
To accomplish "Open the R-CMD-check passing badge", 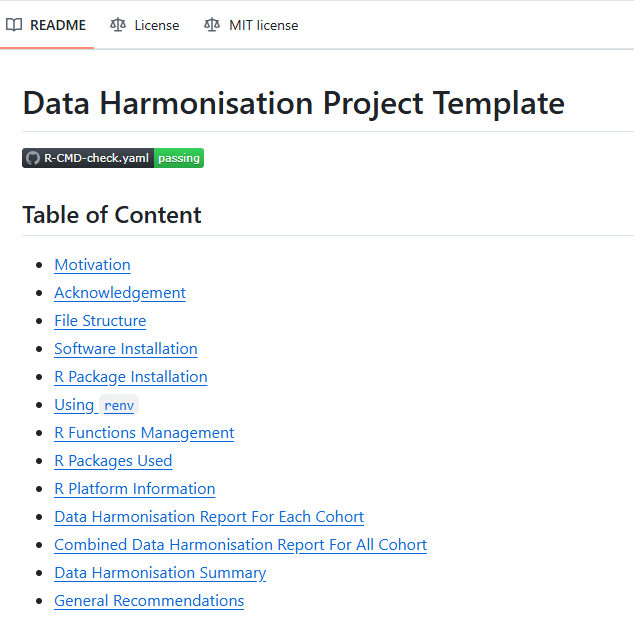I will pyautogui.click(x=113, y=158).
